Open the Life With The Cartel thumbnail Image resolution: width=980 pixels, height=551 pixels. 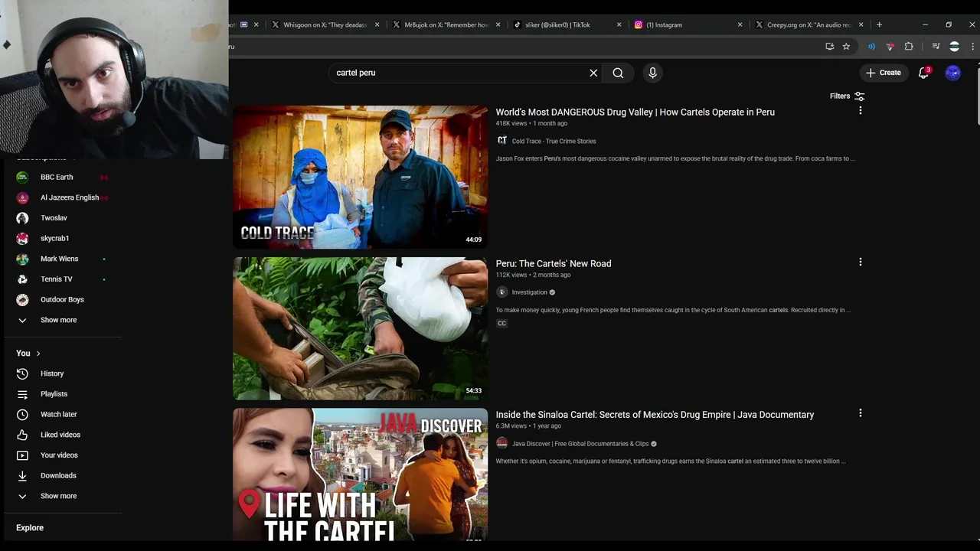360,474
